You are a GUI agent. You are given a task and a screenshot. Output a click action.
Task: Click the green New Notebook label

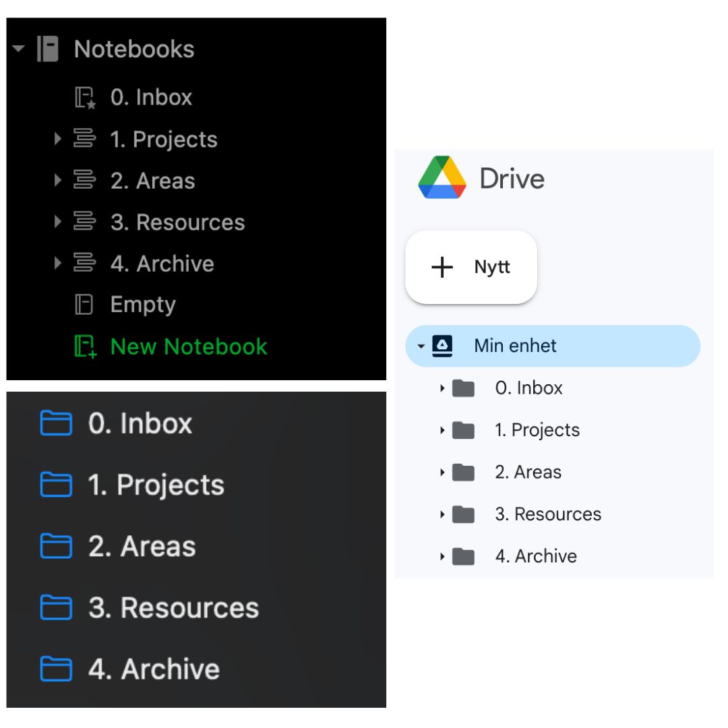pos(189,346)
